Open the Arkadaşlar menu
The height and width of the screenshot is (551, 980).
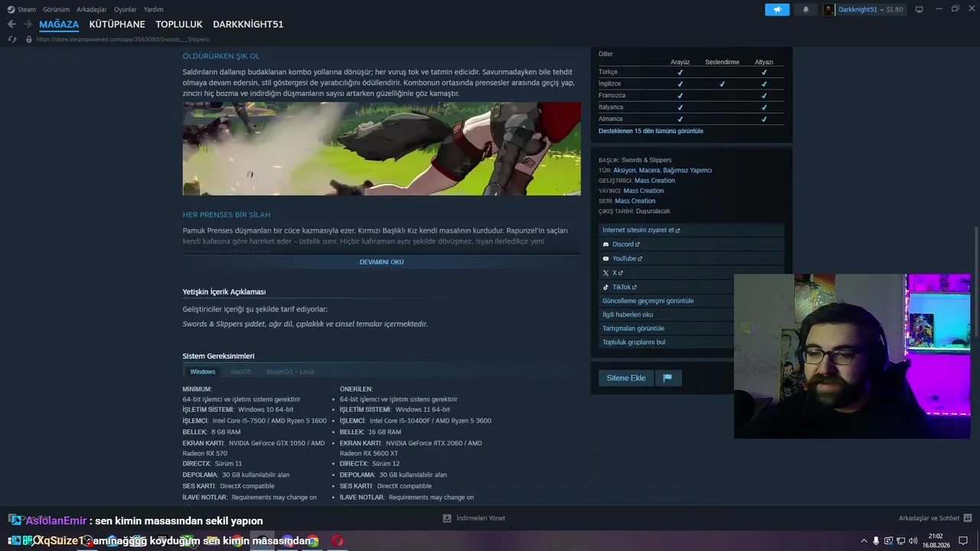point(92,9)
